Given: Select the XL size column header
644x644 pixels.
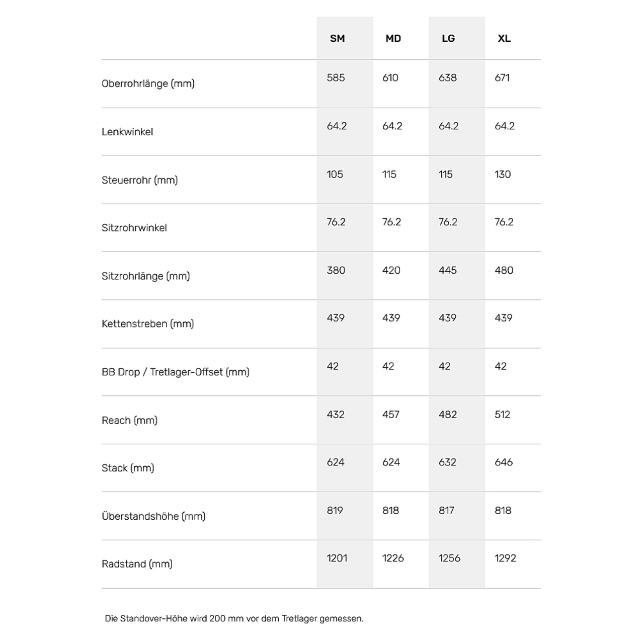Looking at the screenshot, I should pyautogui.click(x=504, y=39).
